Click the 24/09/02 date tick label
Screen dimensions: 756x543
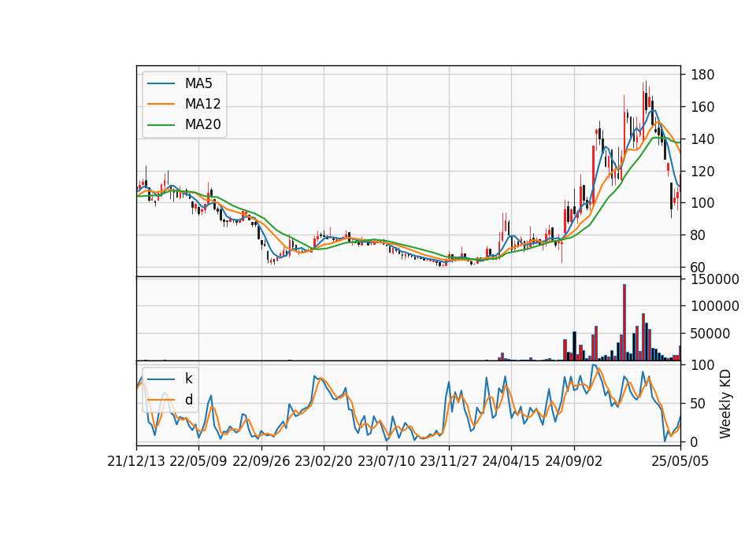coord(574,461)
